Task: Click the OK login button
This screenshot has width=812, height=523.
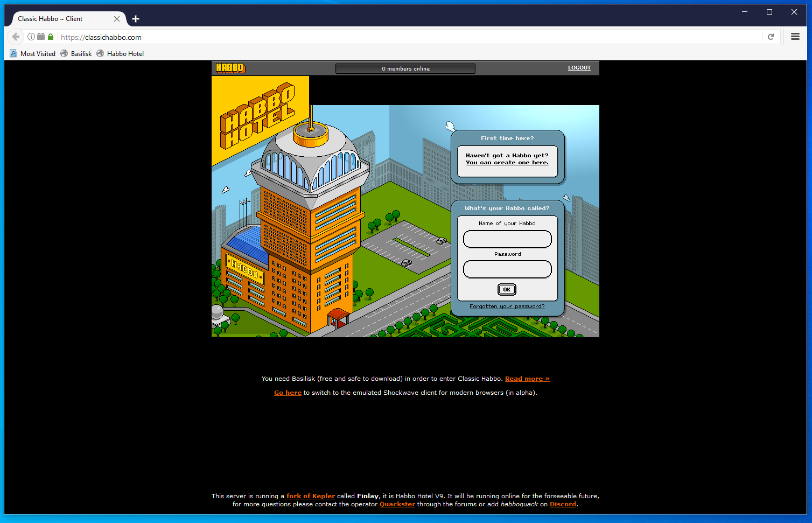Action: (x=507, y=290)
